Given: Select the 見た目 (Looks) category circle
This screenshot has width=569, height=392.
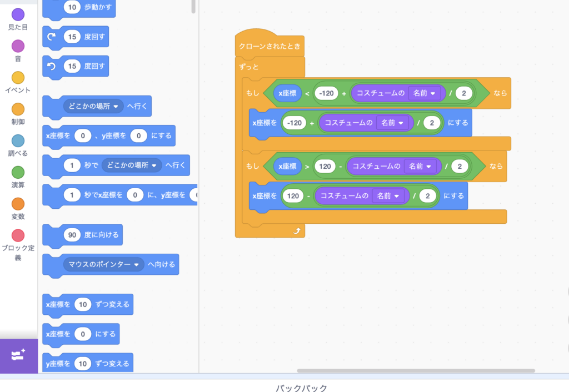Looking at the screenshot, I should (18, 14).
